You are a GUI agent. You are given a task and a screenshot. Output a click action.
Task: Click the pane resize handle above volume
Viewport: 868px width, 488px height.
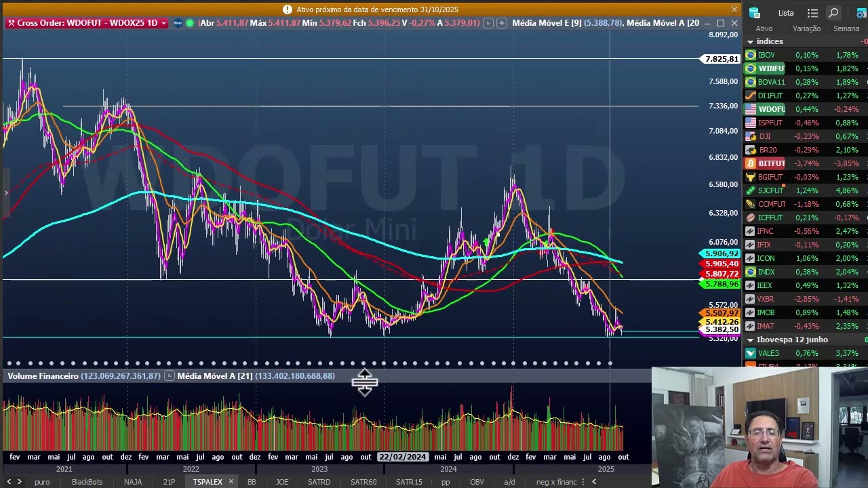(x=365, y=384)
